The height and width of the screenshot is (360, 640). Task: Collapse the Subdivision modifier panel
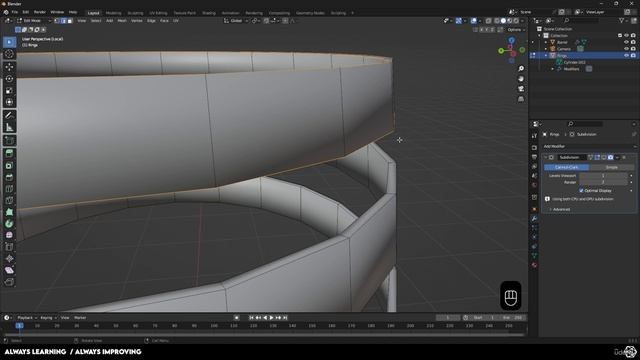pos(546,157)
